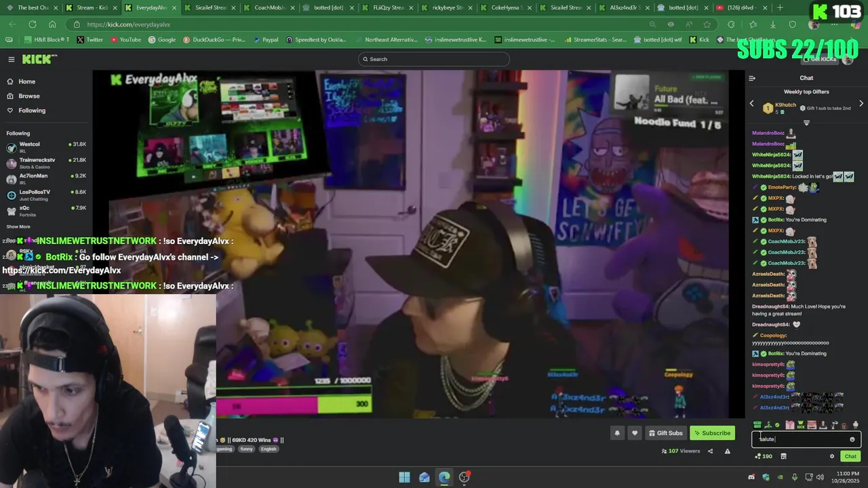This screenshot has height=488, width=868.
Task: Open the emoji picker in chat input
Action: click(x=852, y=439)
